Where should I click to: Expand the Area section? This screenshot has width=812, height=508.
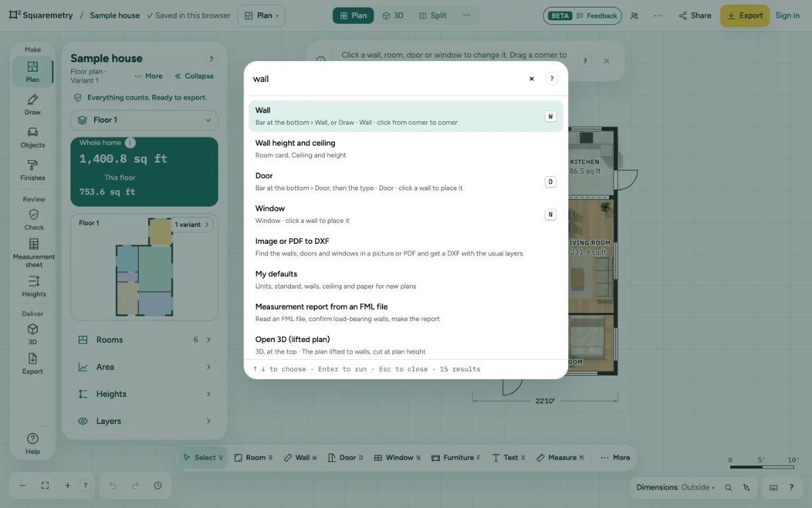pos(144,367)
